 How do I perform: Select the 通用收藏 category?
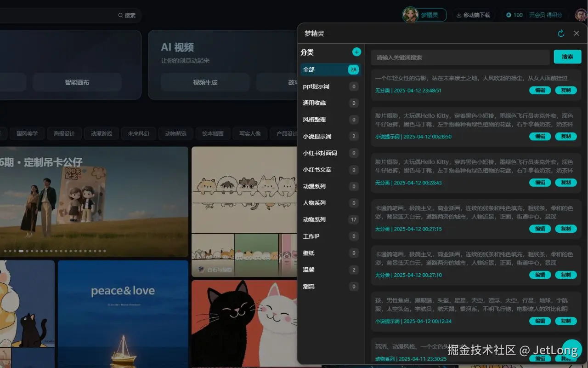330,103
